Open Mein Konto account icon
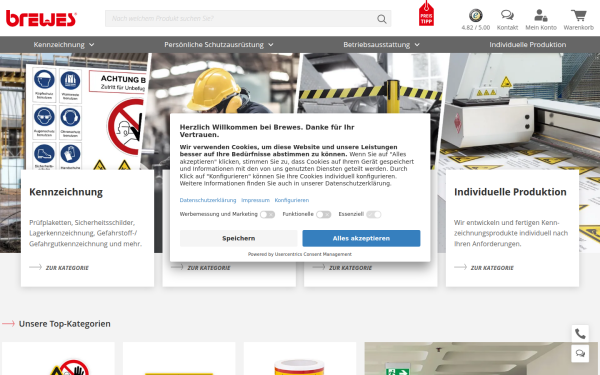 point(541,15)
